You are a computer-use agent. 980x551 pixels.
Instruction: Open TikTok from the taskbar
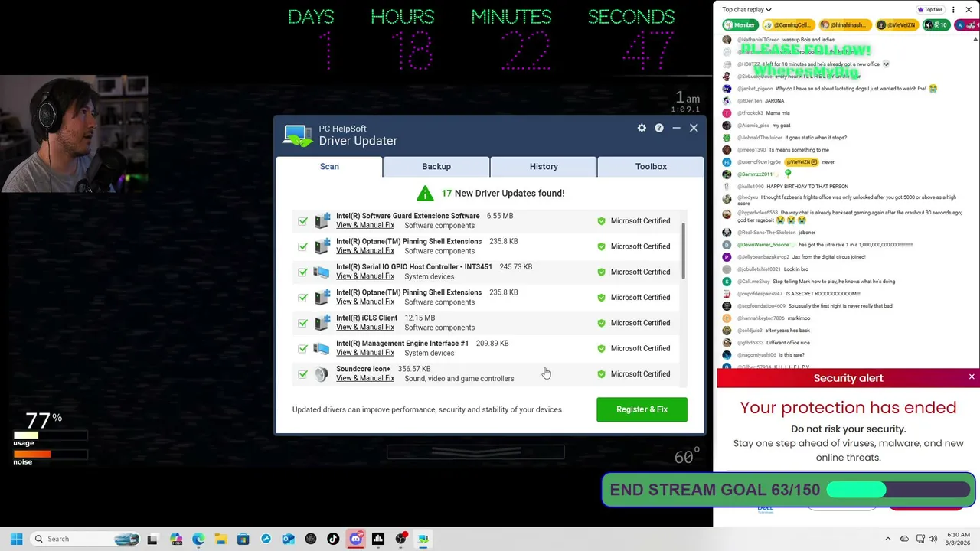point(333,539)
